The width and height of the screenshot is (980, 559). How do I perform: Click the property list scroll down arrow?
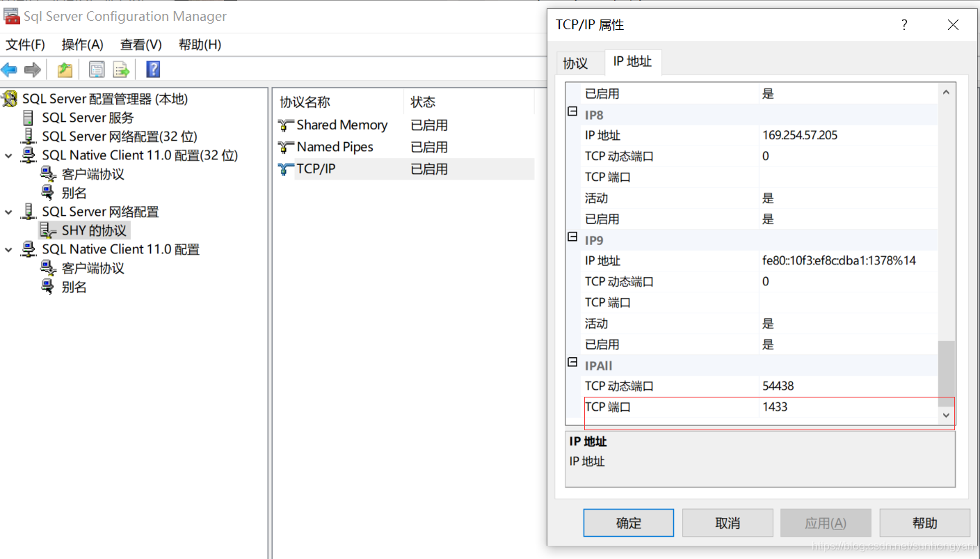[x=946, y=415]
